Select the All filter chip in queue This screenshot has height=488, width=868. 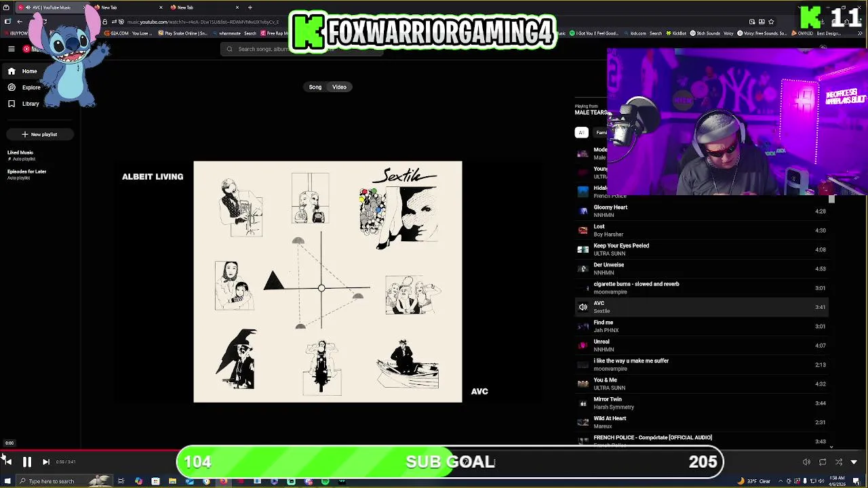point(581,132)
